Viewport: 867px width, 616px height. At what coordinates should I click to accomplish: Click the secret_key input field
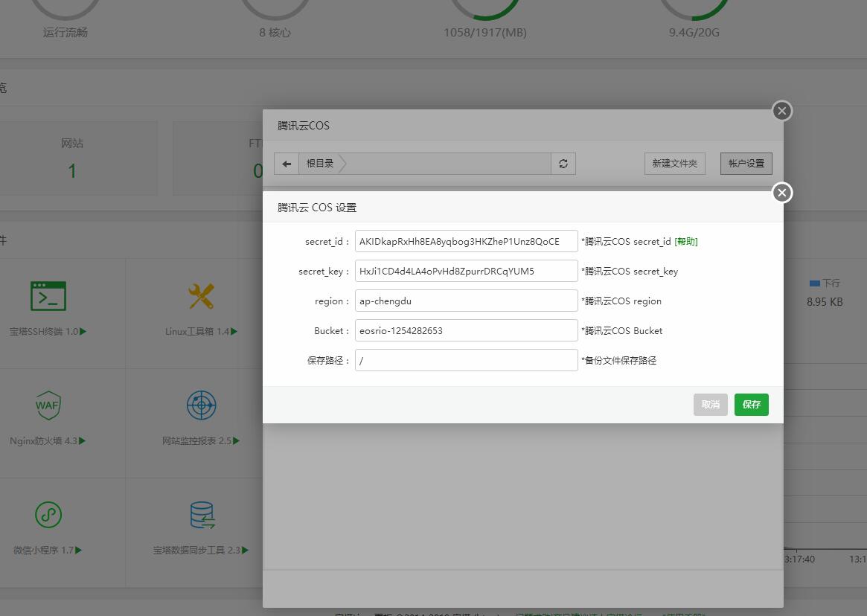click(466, 271)
